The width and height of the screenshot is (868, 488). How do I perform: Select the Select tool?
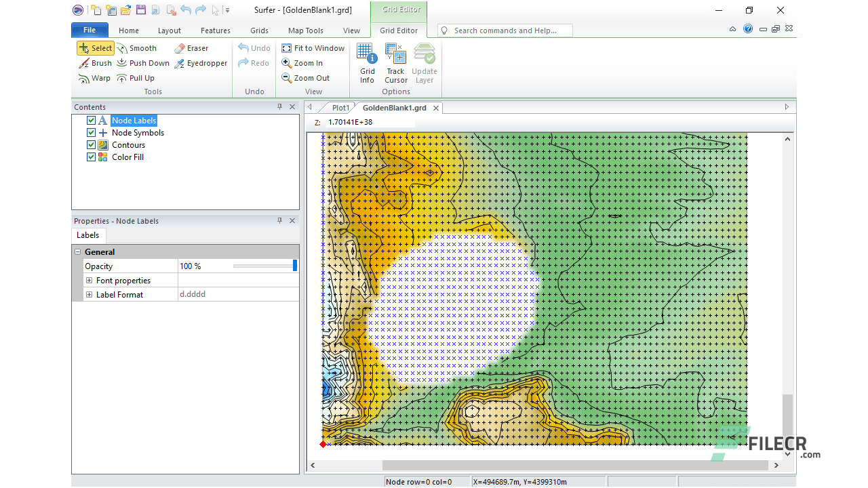[x=96, y=48]
